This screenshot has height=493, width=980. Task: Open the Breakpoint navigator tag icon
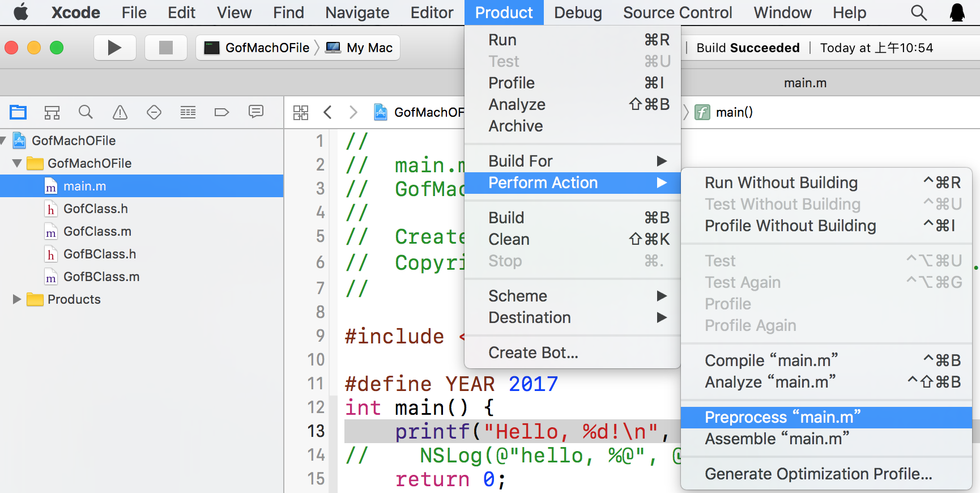tap(221, 112)
